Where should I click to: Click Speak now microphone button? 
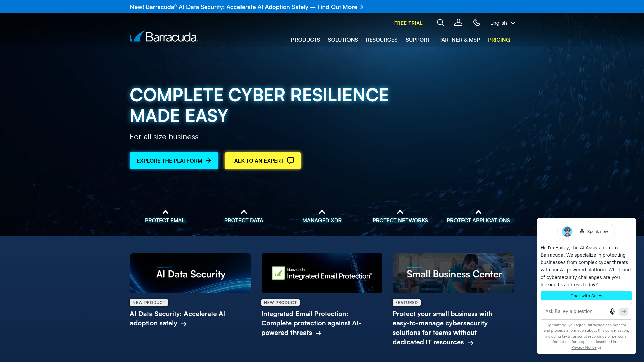click(594, 232)
